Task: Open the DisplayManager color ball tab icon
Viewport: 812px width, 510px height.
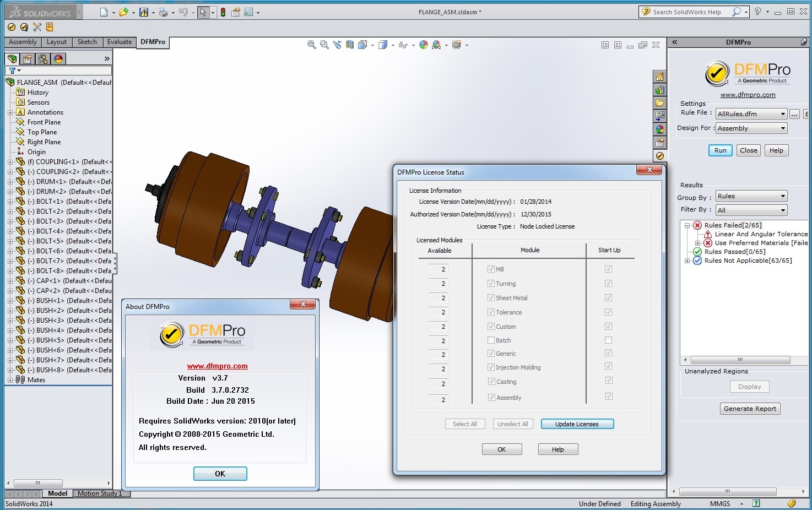Action: (x=58, y=58)
